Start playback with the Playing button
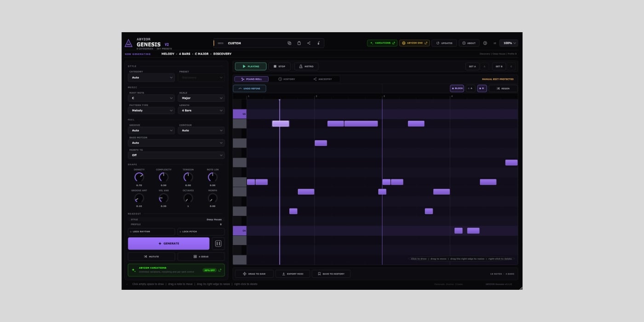 coord(251,66)
